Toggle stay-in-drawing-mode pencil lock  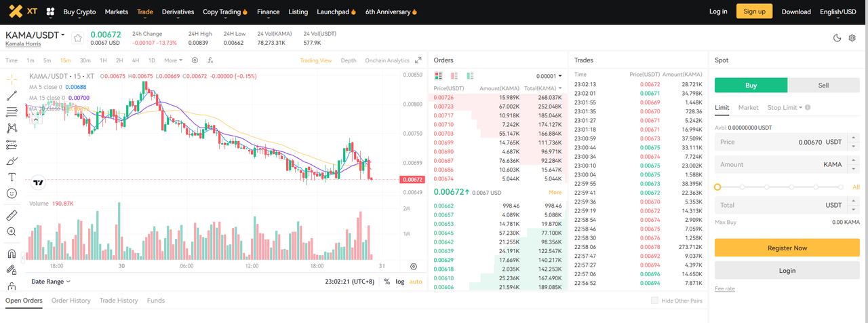point(12,269)
